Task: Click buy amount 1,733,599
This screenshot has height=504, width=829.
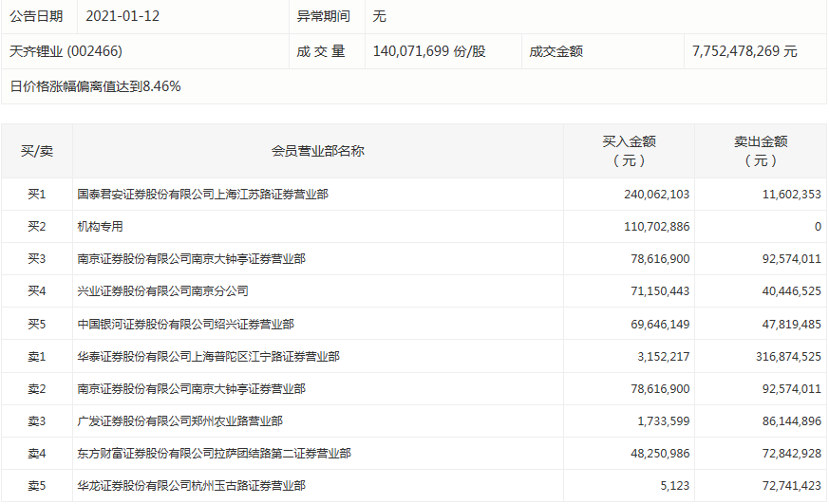Action: (x=664, y=421)
